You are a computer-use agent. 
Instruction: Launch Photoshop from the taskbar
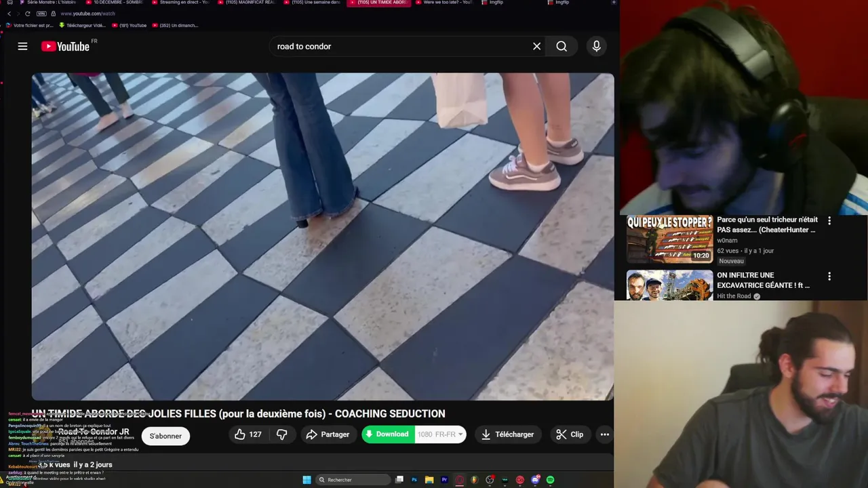tap(414, 480)
